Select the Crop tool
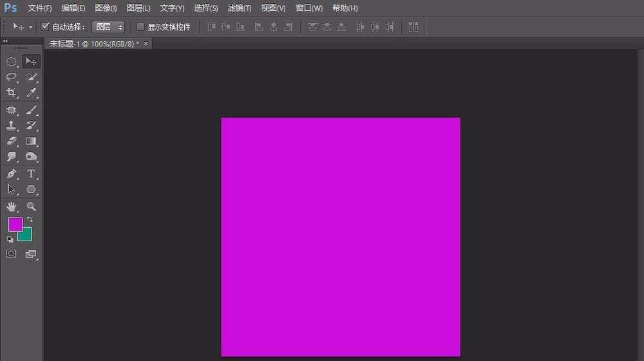Screen dimensions: 644x361 click(12, 93)
